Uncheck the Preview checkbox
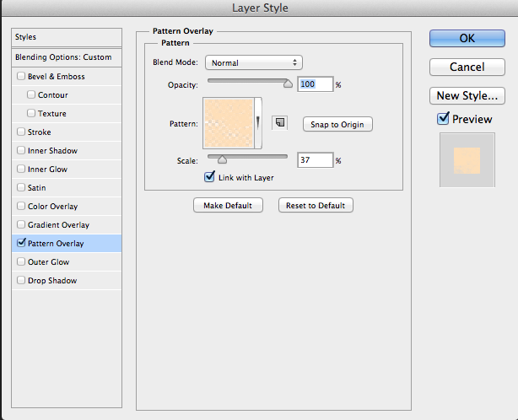Image resolution: width=518 pixels, height=420 pixels. (x=443, y=119)
